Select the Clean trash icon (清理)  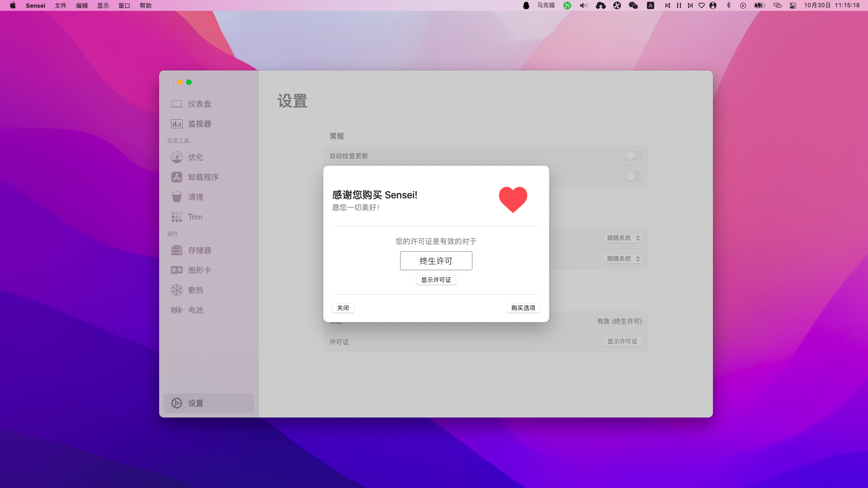176,197
